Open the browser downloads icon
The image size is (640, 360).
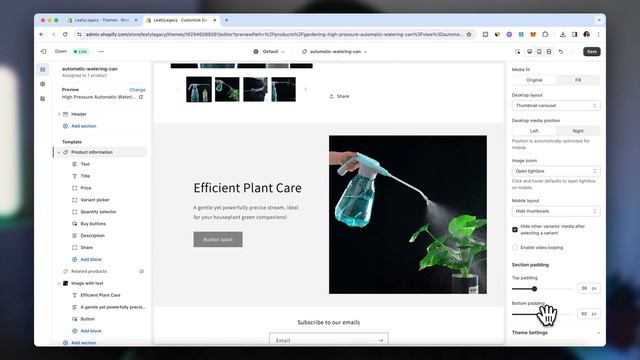point(563,35)
